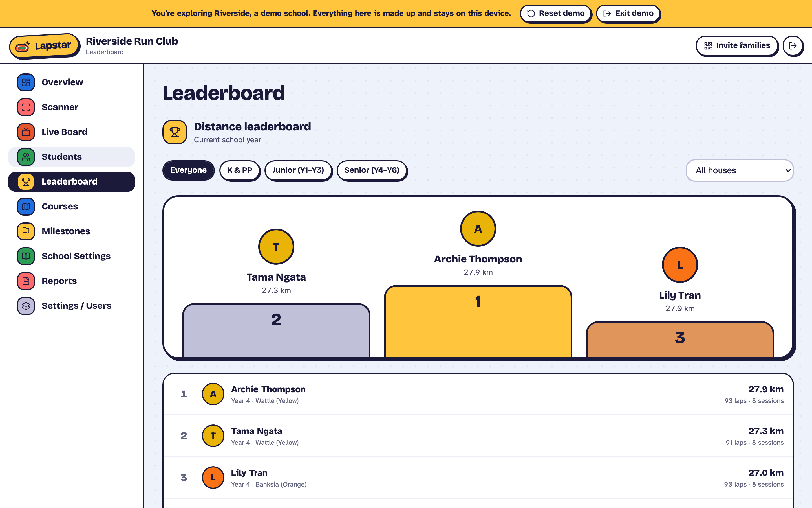Viewport: 812px width, 508px height.
Task: Click the first place podium block
Action: coord(478,321)
